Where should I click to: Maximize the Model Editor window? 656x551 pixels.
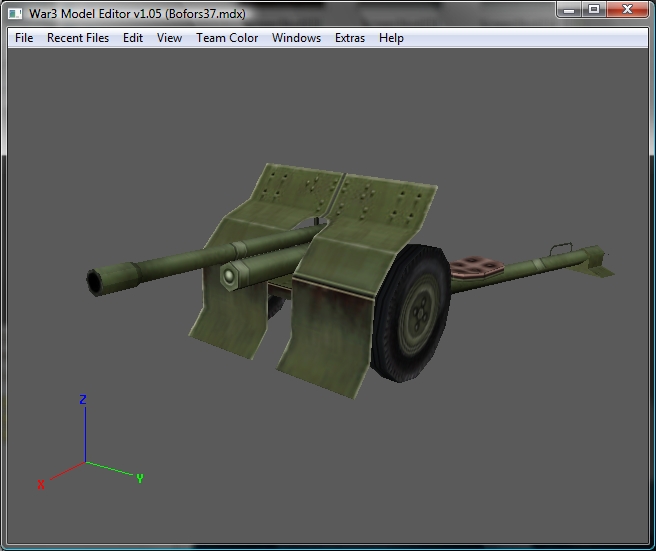coord(594,10)
